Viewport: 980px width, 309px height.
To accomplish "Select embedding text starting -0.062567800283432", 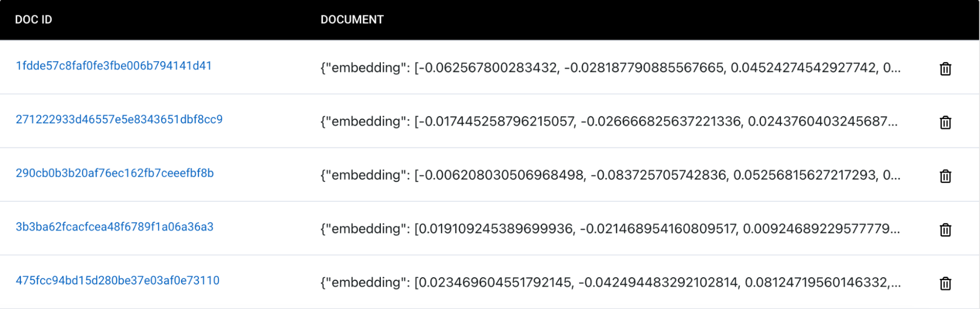I will (610, 68).
